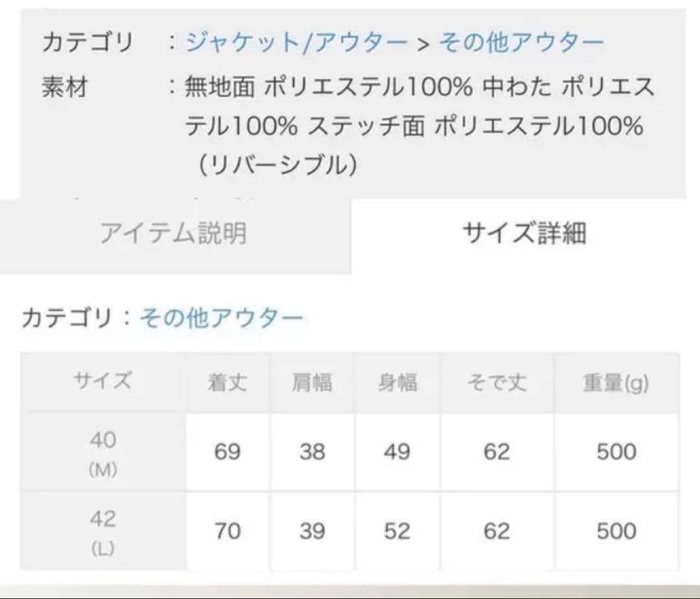Click the 着丈 value 70 cell
This screenshot has width=700, height=599.
(x=227, y=532)
